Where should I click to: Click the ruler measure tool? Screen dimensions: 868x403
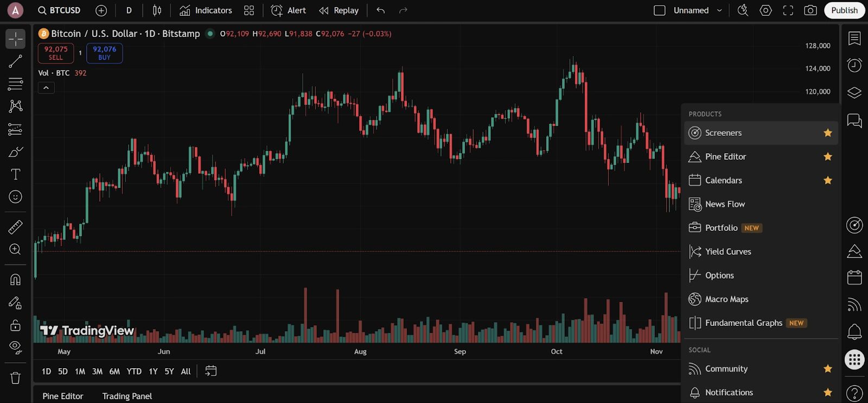point(15,226)
